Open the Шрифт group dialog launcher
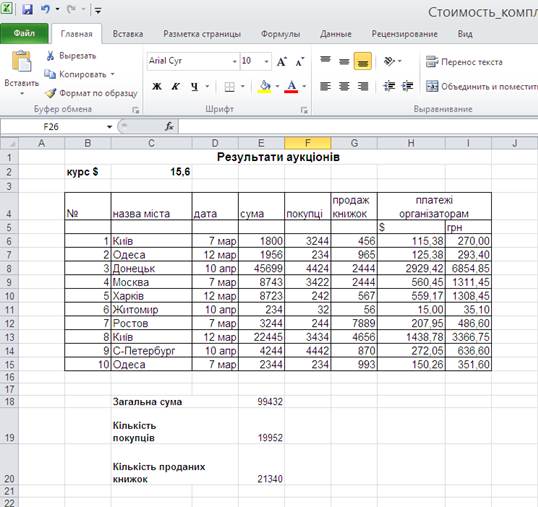The height and width of the screenshot is (507, 538). tap(304, 110)
